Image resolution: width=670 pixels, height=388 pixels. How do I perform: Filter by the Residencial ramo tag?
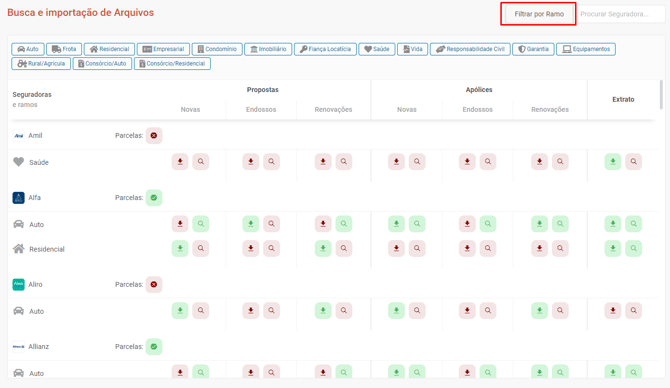pos(109,49)
